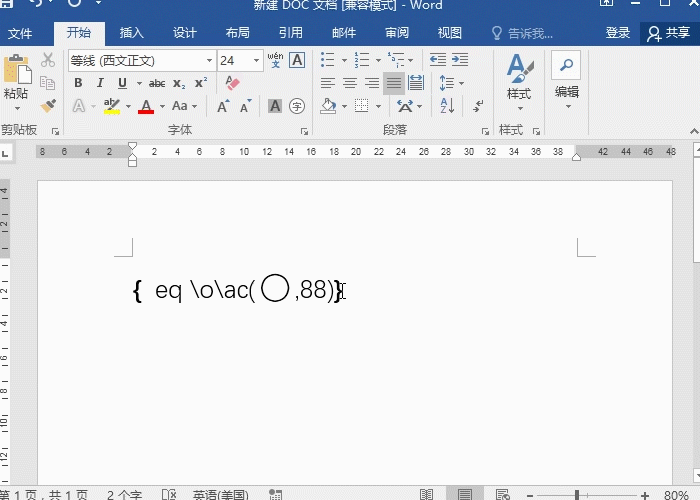This screenshot has width=700, height=500.
Task: Click the Copy icon
Action: coord(48,83)
